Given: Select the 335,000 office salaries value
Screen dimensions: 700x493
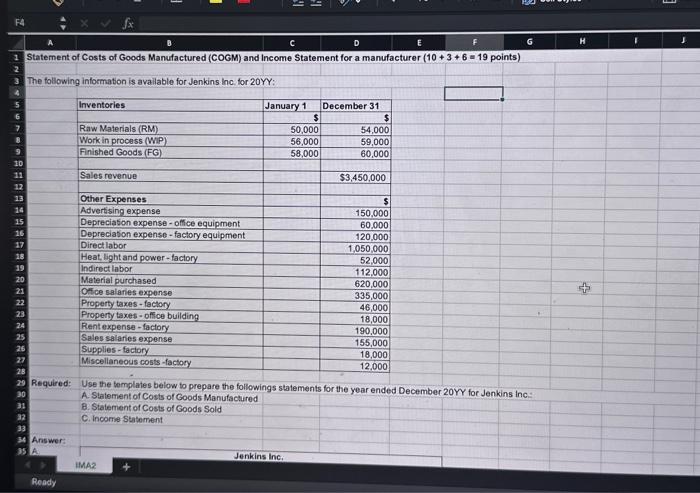Looking at the screenshot, I should coord(355,296).
